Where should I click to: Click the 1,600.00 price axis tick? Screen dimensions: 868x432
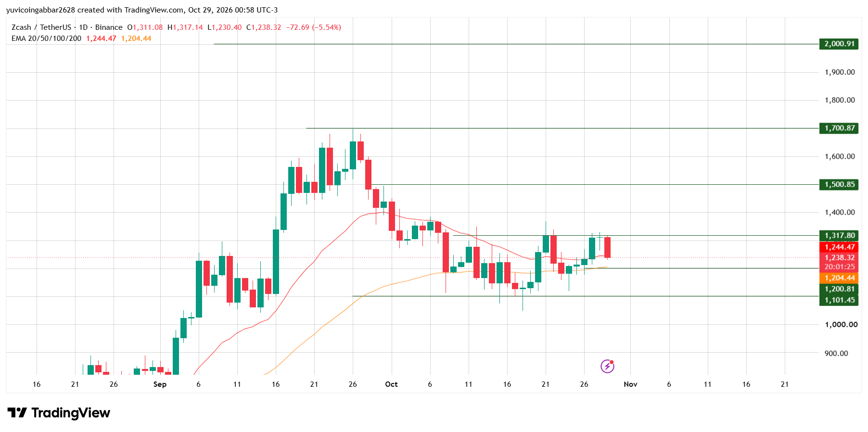[840, 156]
